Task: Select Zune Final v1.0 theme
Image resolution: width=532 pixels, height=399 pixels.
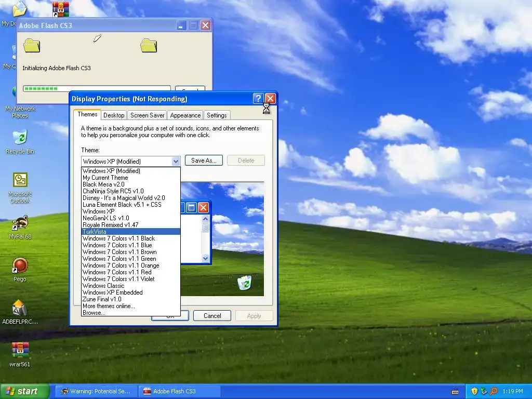Action: click(x=130, y=299)
